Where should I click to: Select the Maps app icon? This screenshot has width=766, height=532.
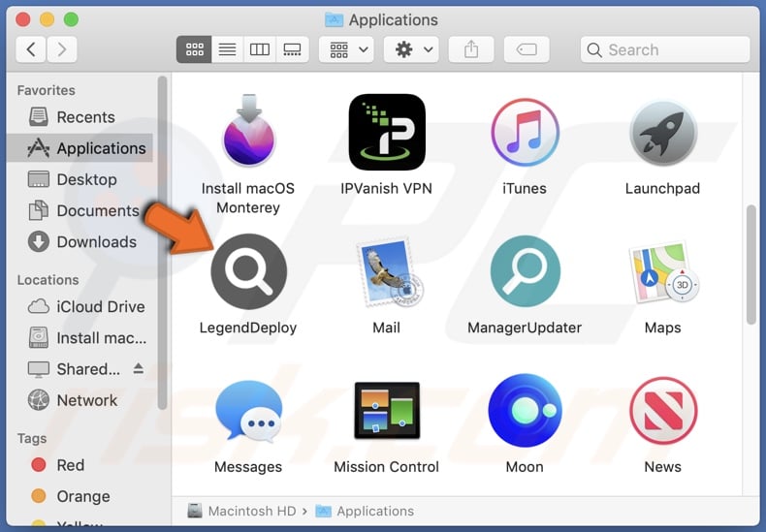pyautogui.click(x=665, y=272)
